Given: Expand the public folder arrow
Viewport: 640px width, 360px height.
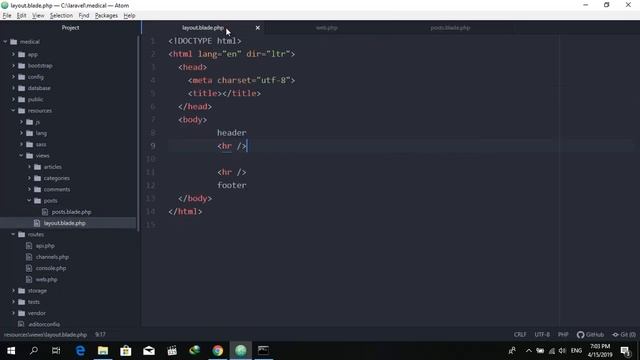Looking at the screenshot, I should click(13, 99).
